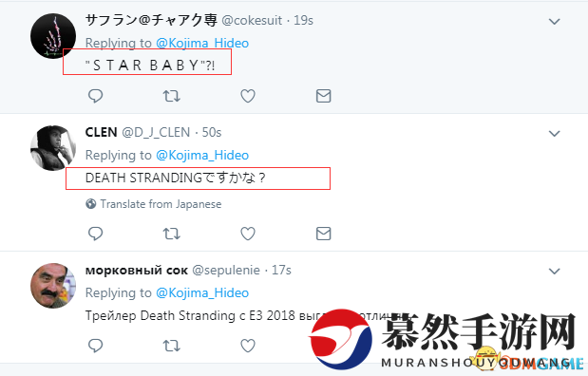Viewport: 588px width, 376px height.
Task: Reply to the cokesuit STAR BABY tweet
Action: tap(95, 96)
